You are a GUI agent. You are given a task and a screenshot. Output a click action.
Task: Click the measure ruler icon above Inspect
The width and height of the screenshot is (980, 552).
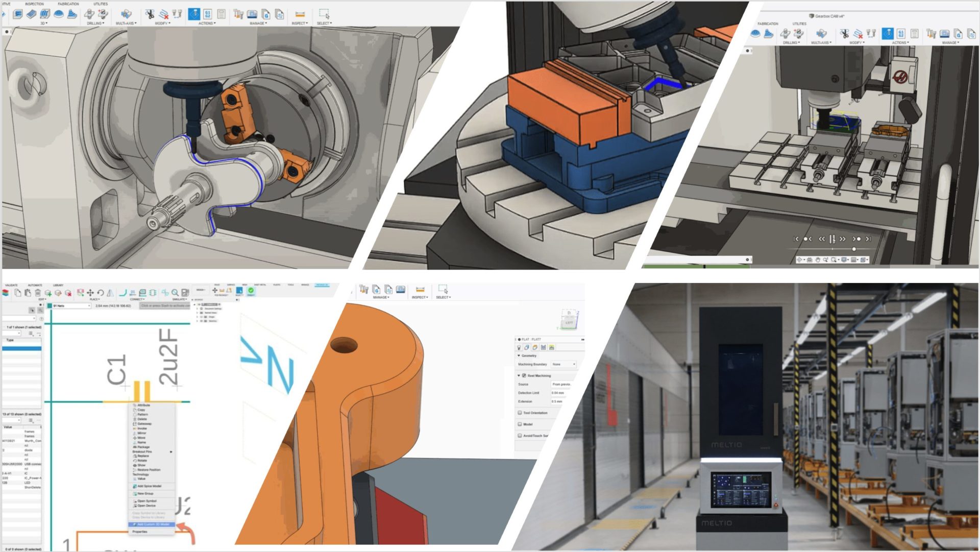pyautogui.click(x=300, y=14)
